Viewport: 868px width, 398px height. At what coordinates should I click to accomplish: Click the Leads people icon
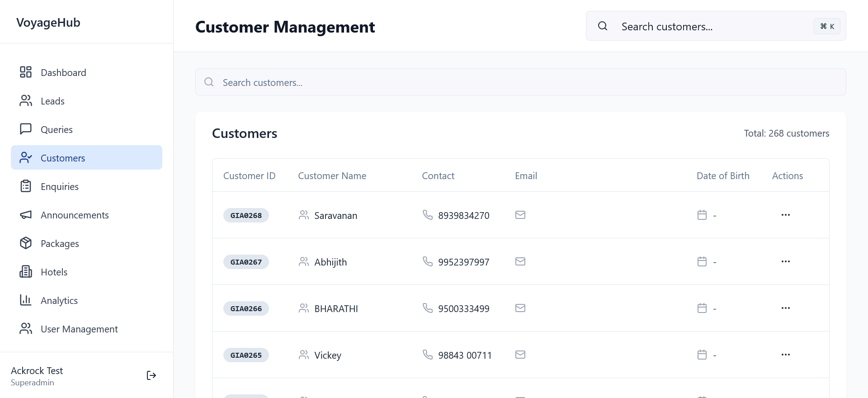pos(26,100)
